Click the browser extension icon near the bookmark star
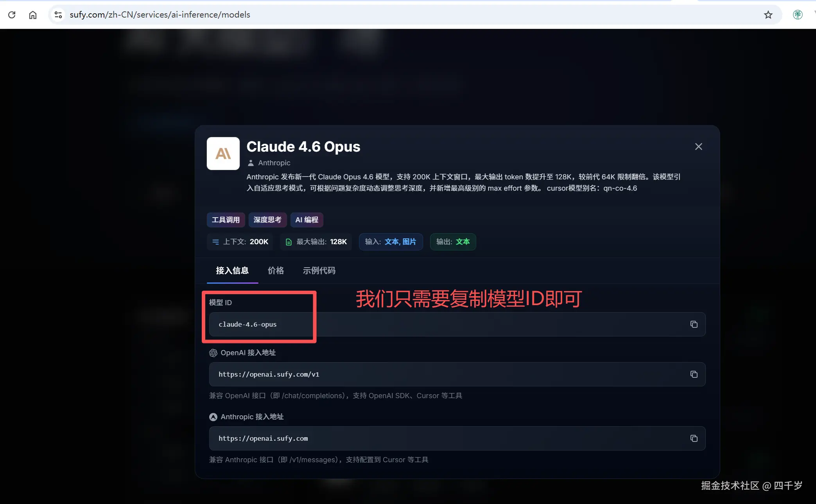 click(798, 14)
